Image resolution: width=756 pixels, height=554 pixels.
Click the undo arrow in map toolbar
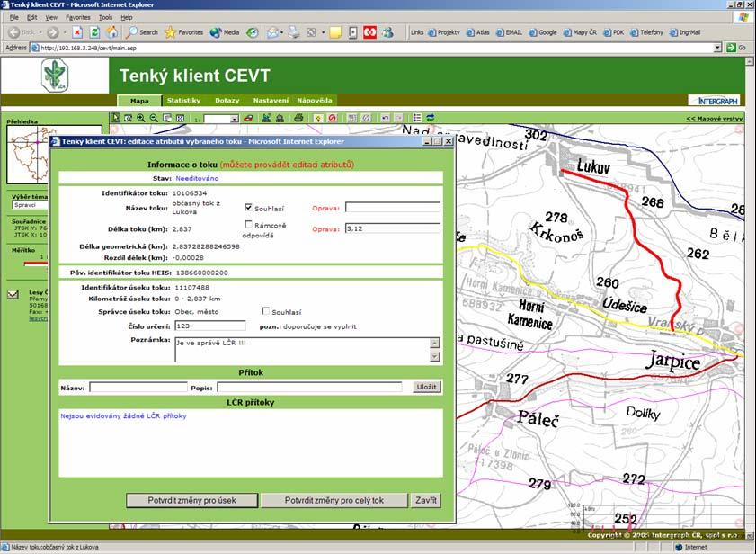coord(385,117)
